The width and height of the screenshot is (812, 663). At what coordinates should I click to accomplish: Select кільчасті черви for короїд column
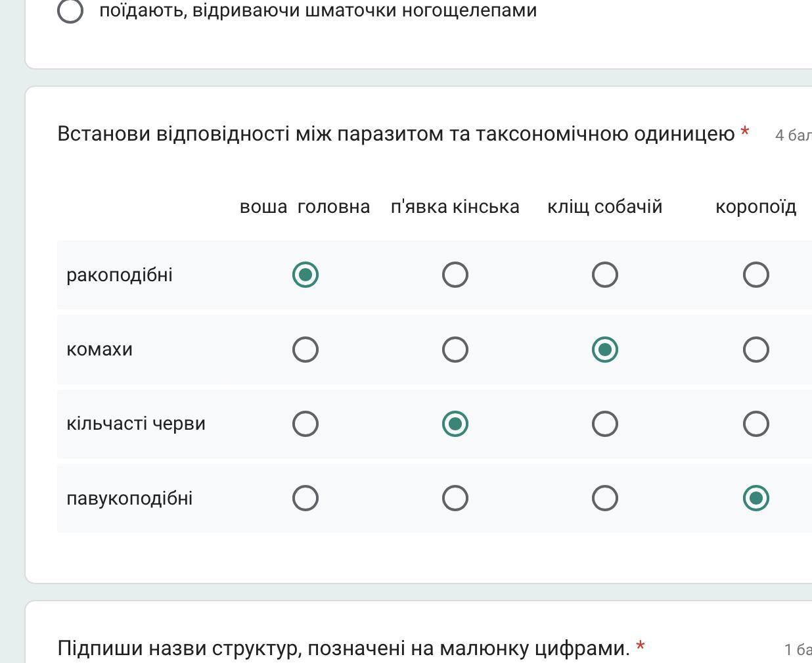pos(756,424)
